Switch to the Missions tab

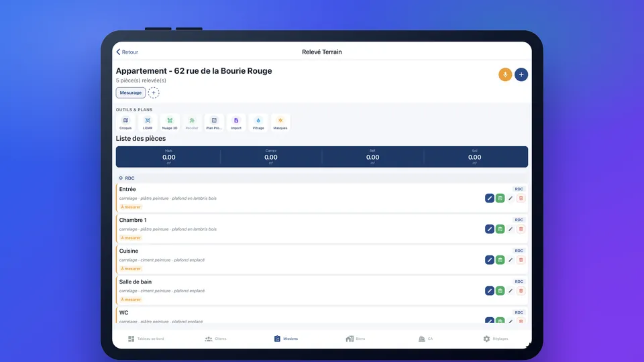(x=286, y=339)
